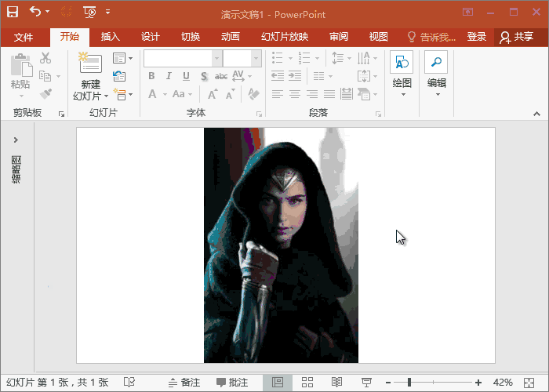Image resolution: width=549 pixels, height=392 pixels.
Task: Click the Reset slide icon
Action: click(119, 75)
